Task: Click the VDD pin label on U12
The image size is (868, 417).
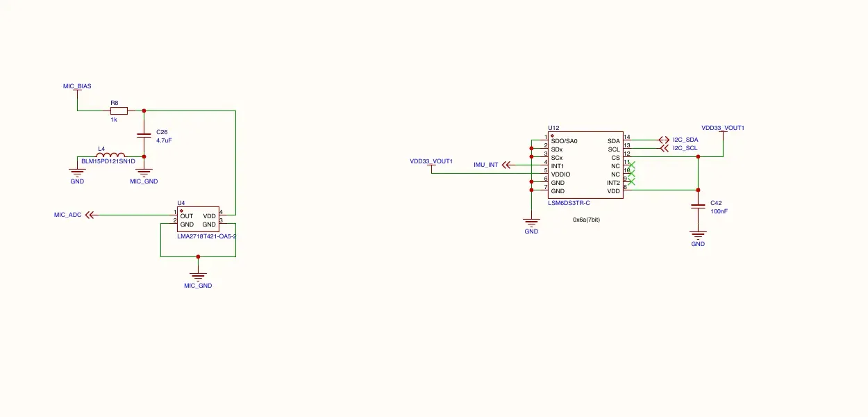Action: click(613, 191)
